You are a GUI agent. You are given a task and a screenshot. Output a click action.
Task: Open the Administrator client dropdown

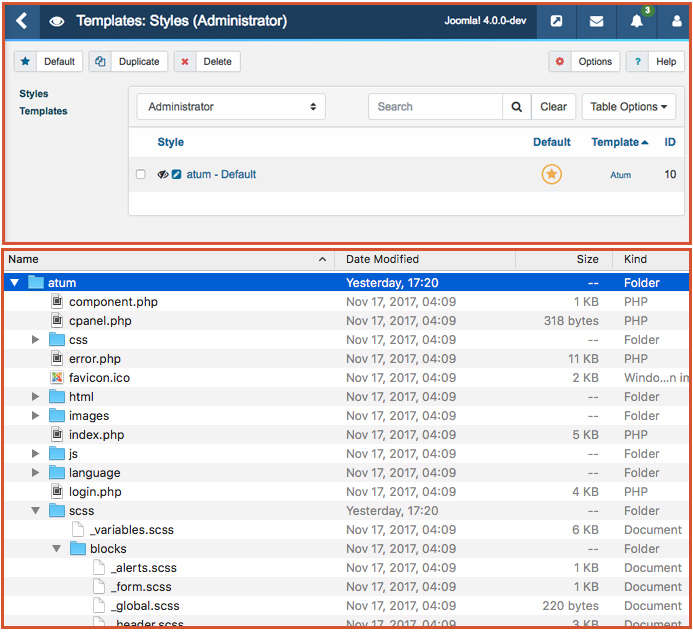pyautogui.click(x=233, y=107)
